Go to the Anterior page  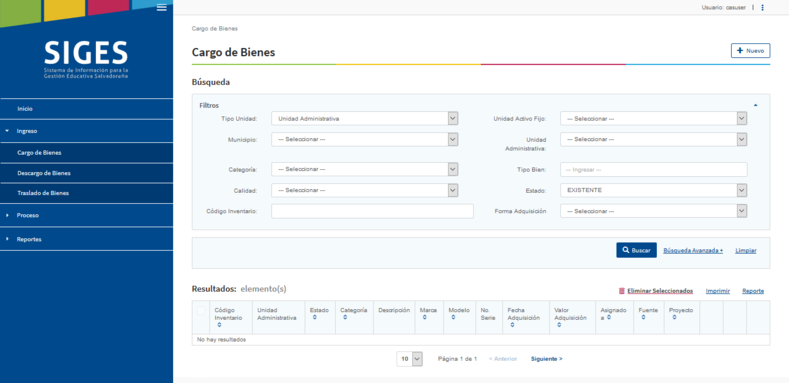pos(503,359)
